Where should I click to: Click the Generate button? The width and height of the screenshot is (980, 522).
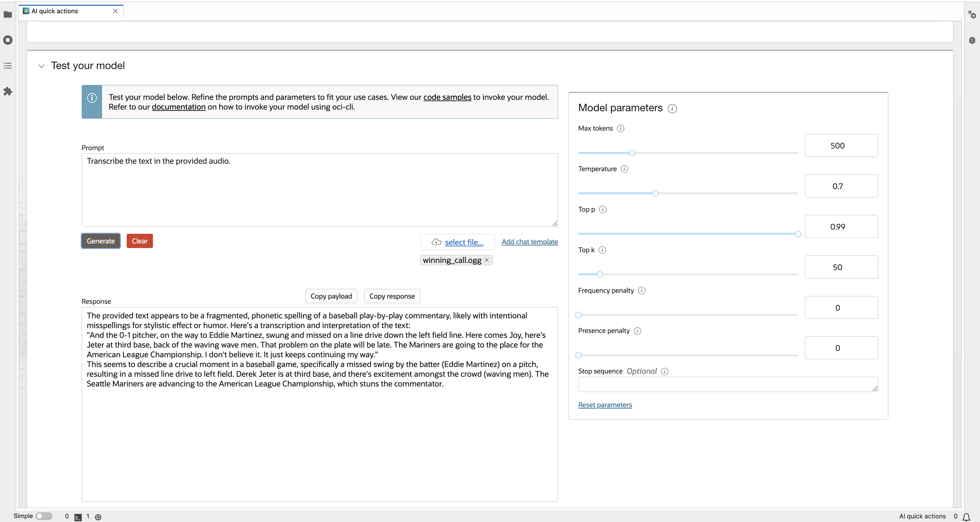[x=100, y=241]
